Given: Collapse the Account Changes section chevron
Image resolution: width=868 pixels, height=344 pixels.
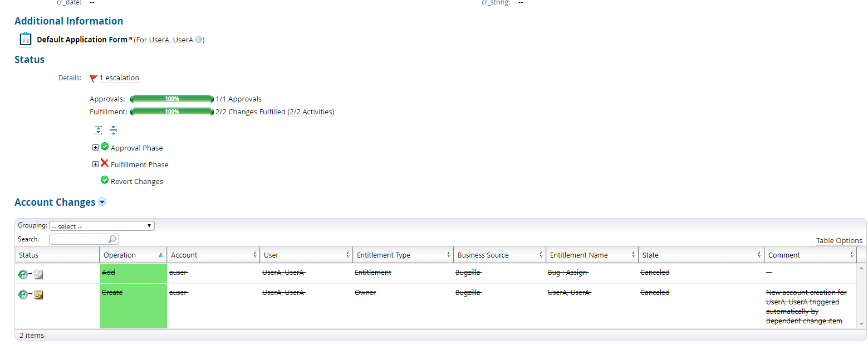Looking at the screenshot, I should tap(102, 202).
